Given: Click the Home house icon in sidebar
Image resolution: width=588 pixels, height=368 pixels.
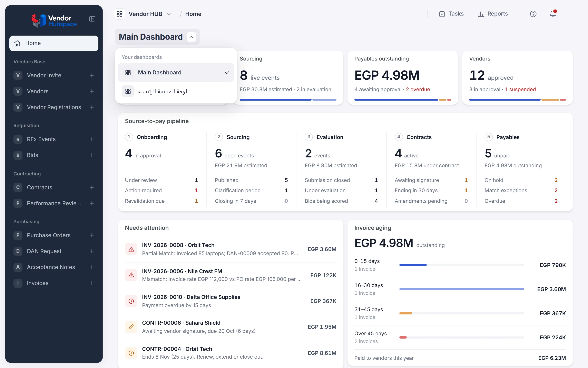Looking at the screenshot, I should (17, 43).
